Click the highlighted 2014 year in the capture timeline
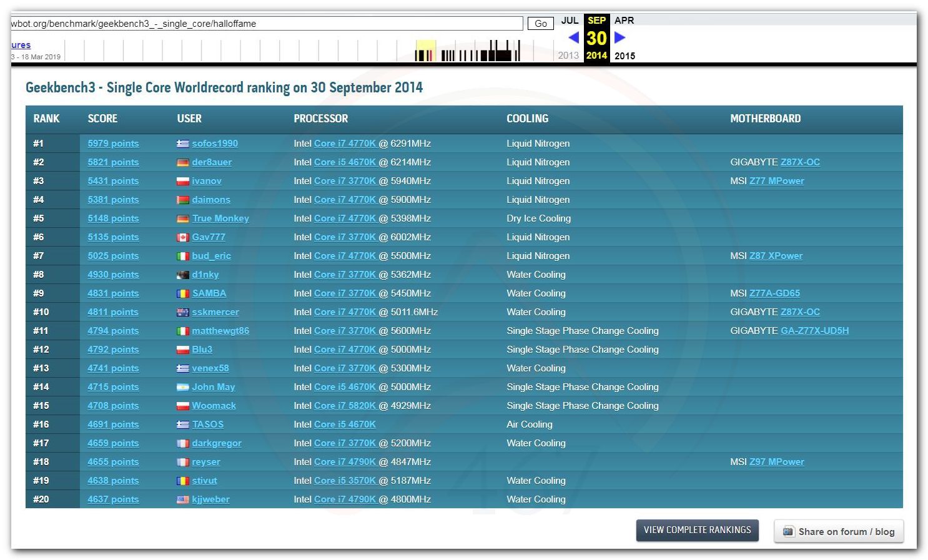The height and width of the screenshot is (560, 928). (x=596, y=56)
